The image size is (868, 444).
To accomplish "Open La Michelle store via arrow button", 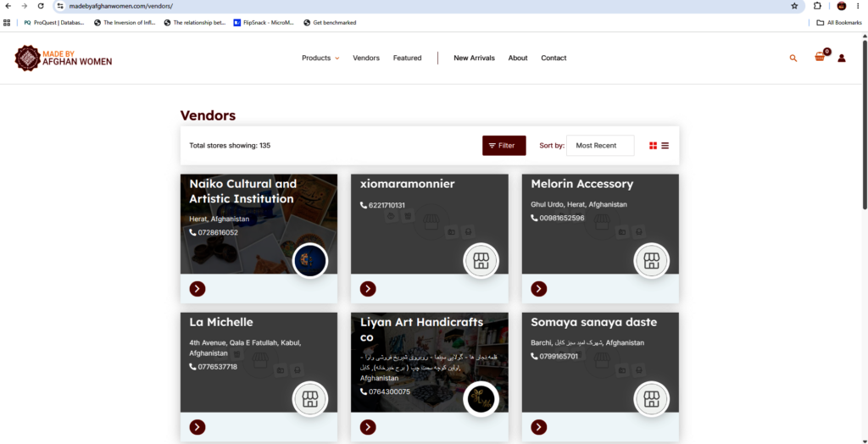I will (x=198, y=427).
